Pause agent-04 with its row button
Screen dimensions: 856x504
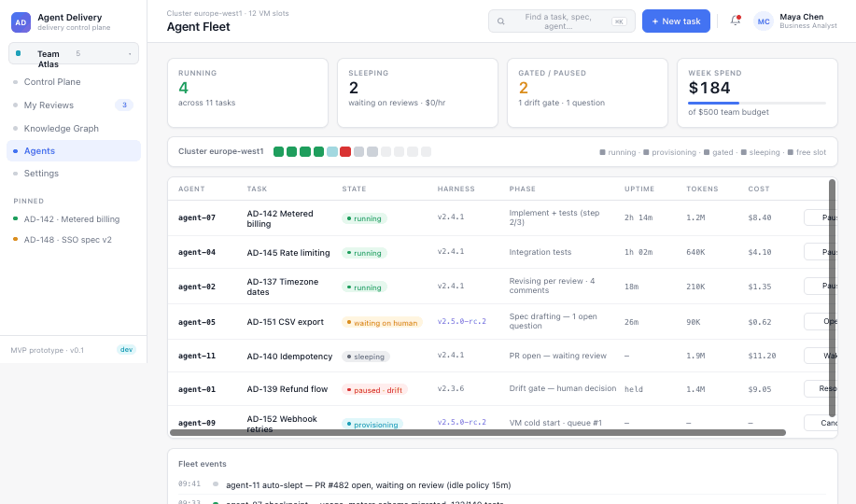click(820, 252)
